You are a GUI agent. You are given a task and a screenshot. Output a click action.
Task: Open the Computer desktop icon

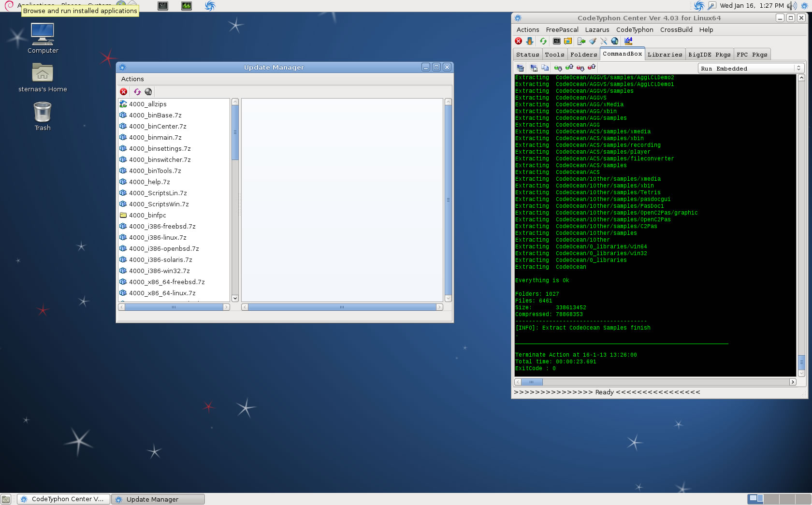[43, 38]
